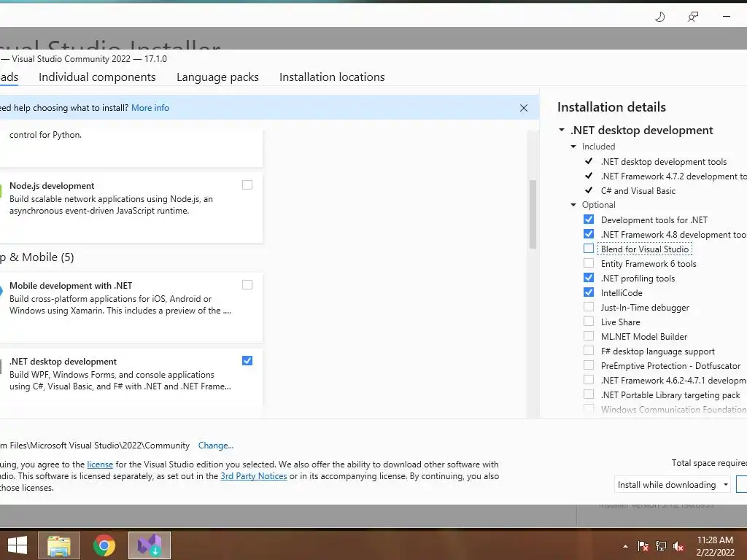Collapse the .NET desktop development details node

(562, 130)
